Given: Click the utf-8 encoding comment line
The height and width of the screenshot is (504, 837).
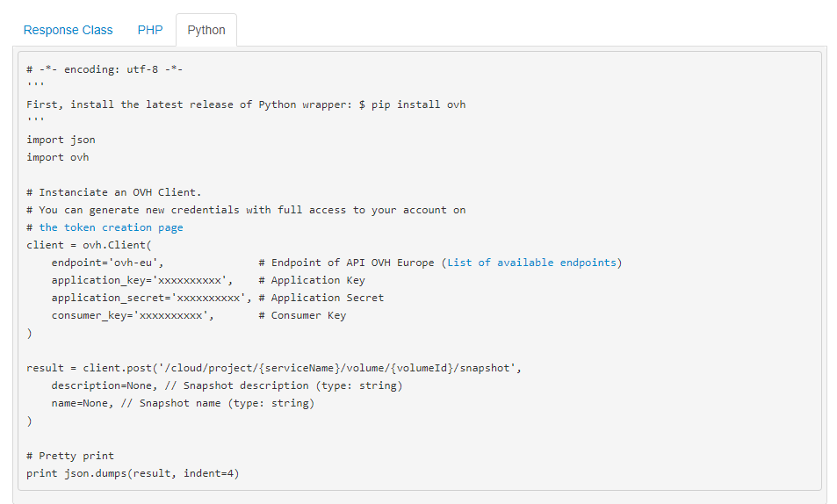Looking at the screenshot, I should [105, 69].
